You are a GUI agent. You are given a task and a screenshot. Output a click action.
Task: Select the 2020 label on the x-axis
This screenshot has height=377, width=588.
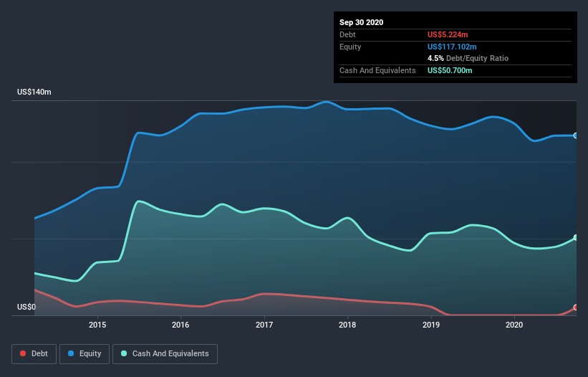click(514, 325)
